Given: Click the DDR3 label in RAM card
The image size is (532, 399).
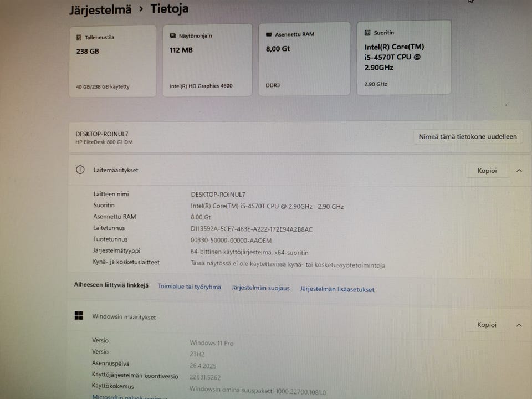Looking at the screenshot, I should (273, 85).
